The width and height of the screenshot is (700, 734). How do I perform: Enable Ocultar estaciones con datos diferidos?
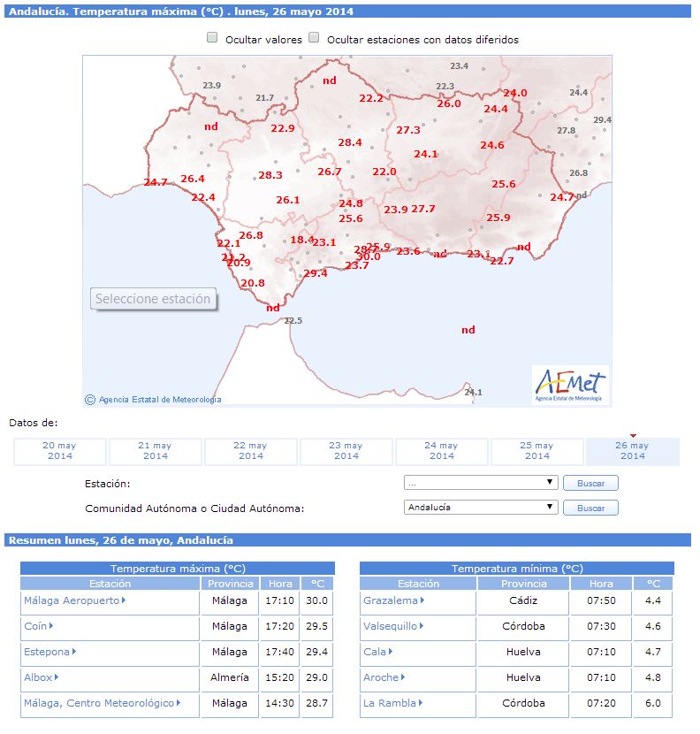tap(314, 37)
